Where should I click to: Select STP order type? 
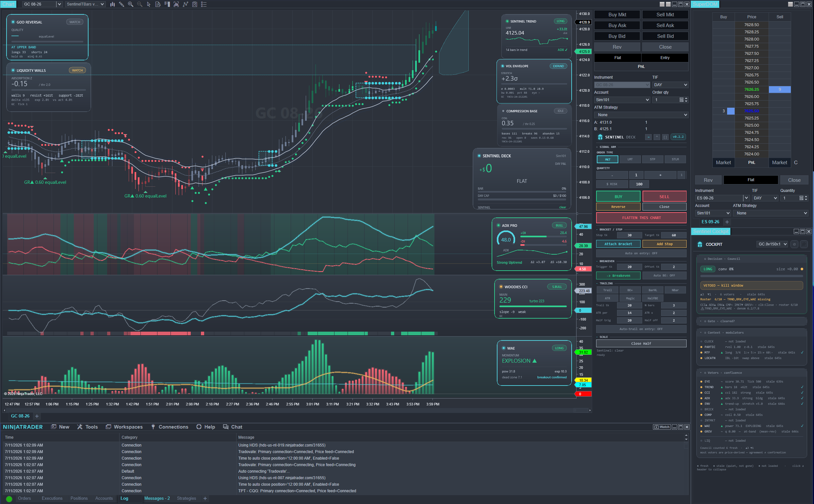(x=652, y=159)
